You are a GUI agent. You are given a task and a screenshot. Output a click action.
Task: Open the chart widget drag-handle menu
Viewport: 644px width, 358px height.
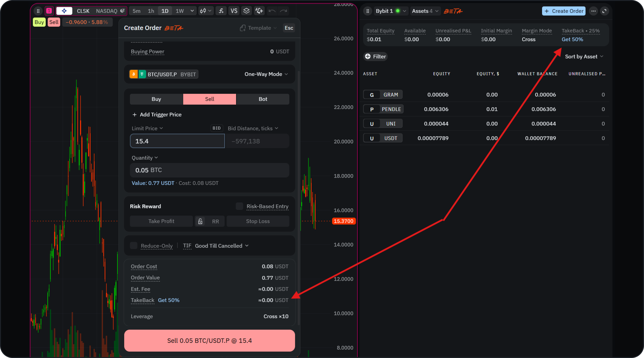[x=38, y=11]
